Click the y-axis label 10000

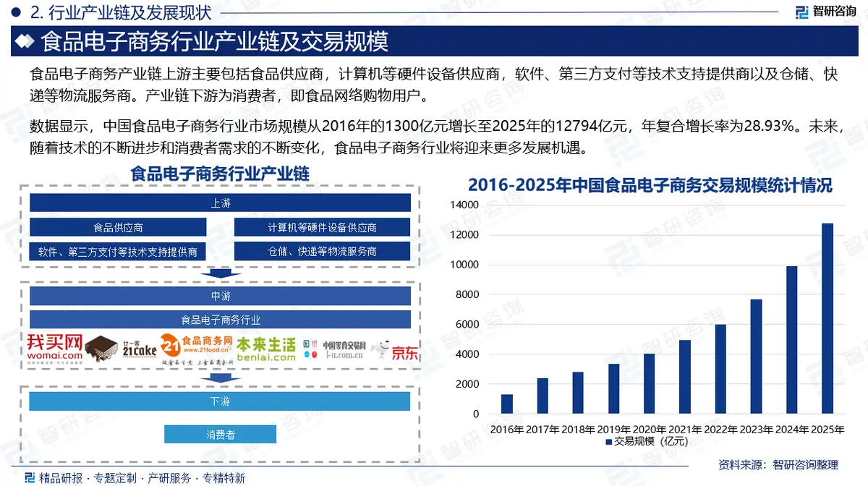[x=464, y=265]
